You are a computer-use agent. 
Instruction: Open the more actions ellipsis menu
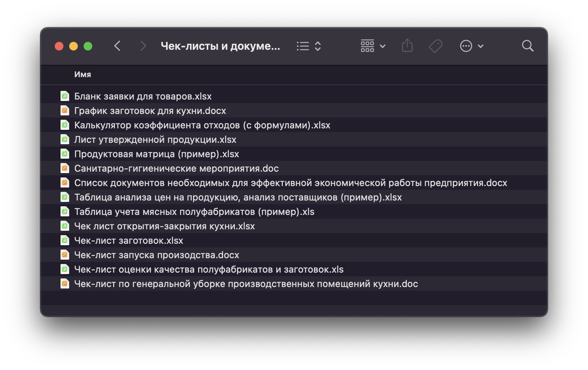point(472,46)
